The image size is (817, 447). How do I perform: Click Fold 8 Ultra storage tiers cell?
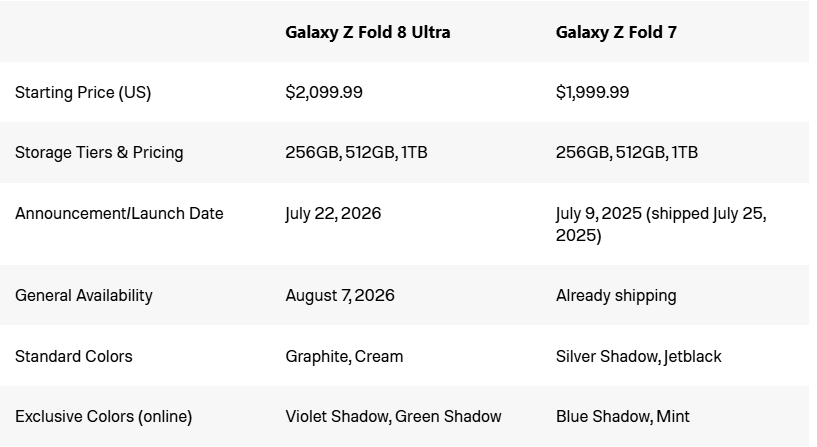[x=356, y=153]
